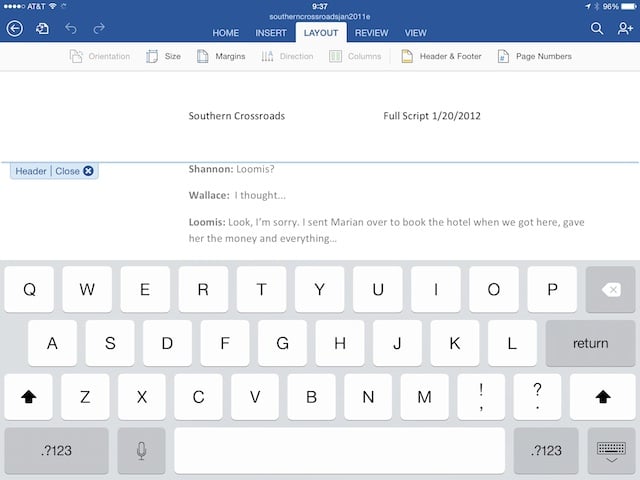Tap the left .?123 key
Image resolution: width=640 pixels, height=480 pixels.
pyautogui.click(x=56, y=451)
